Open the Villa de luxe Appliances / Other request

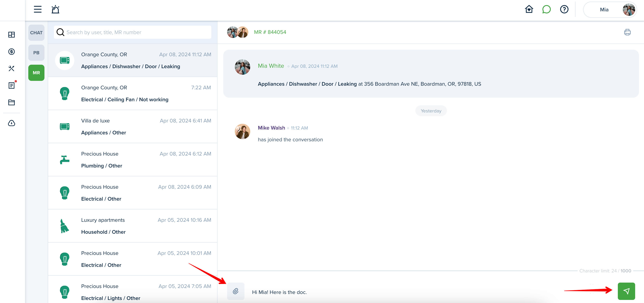point(133,126)
